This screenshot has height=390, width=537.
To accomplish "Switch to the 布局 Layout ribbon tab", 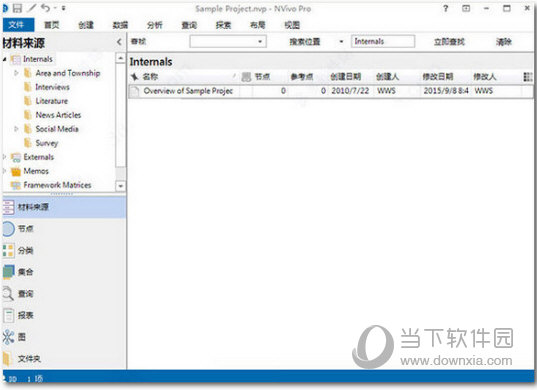I will point(258,25).
